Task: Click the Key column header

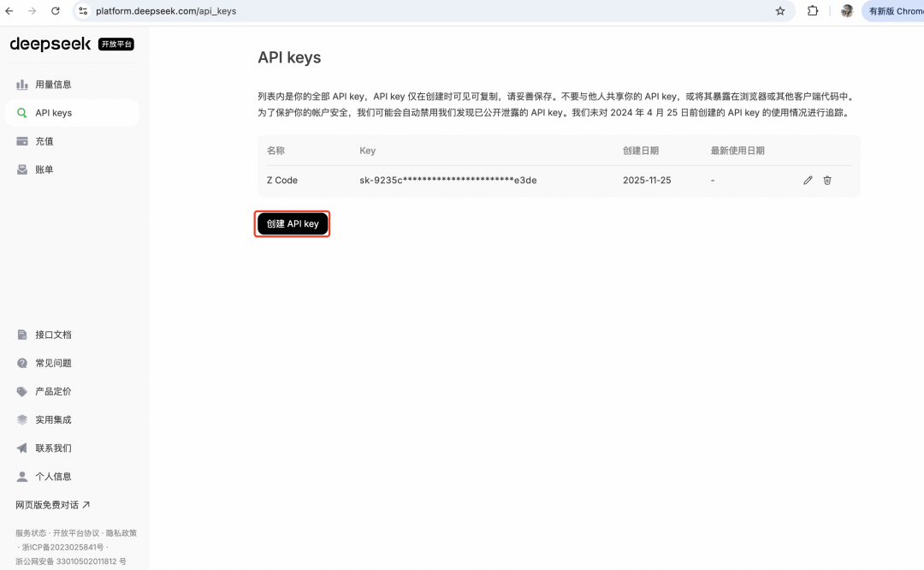Action: click(x=368, y=151)
